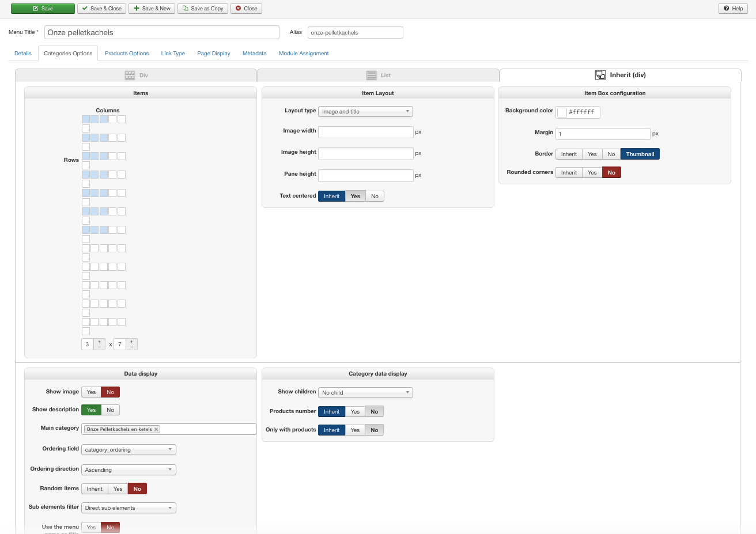Viewport: 756px width, 534px height.
Task: Set Products number to Inherit
Action: tap(331, 412)
